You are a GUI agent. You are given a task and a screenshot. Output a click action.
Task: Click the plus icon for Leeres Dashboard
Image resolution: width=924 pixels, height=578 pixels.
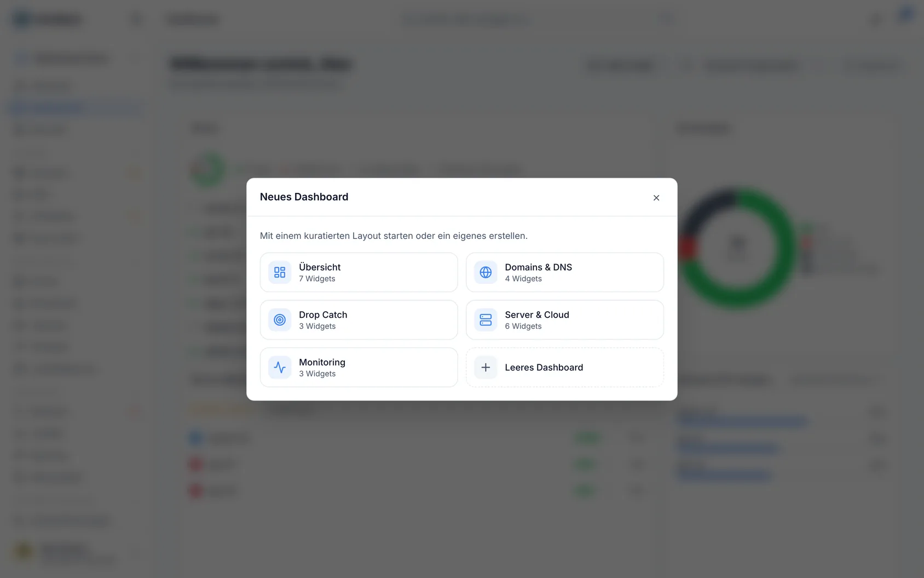486,368
